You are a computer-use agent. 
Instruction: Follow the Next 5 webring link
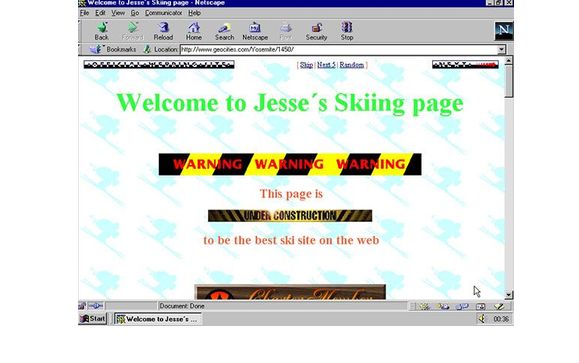point(326,65)
